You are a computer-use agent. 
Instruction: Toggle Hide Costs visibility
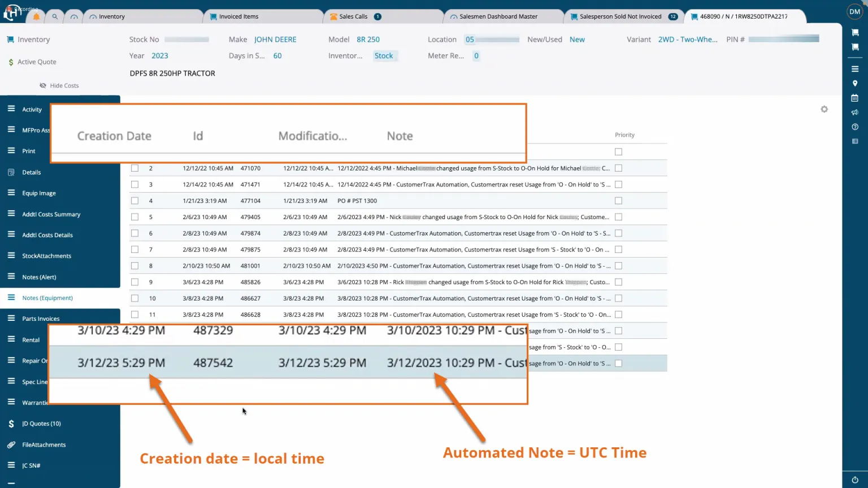(59, 86)
